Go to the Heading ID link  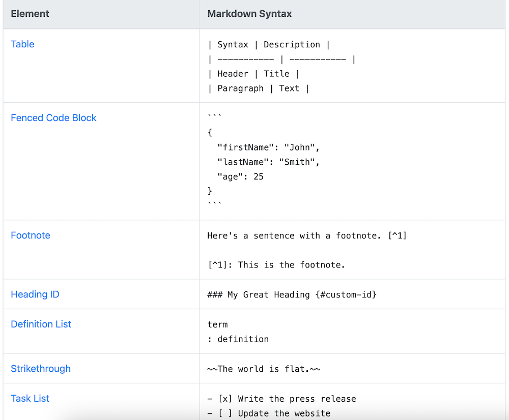click(x=35, y=294)
